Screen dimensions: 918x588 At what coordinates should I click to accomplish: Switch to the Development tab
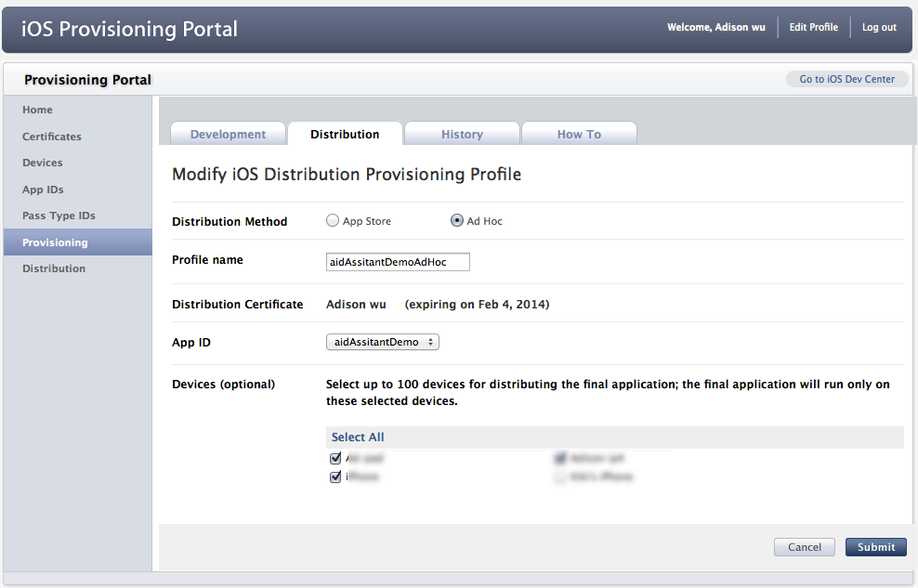[228, 134]
